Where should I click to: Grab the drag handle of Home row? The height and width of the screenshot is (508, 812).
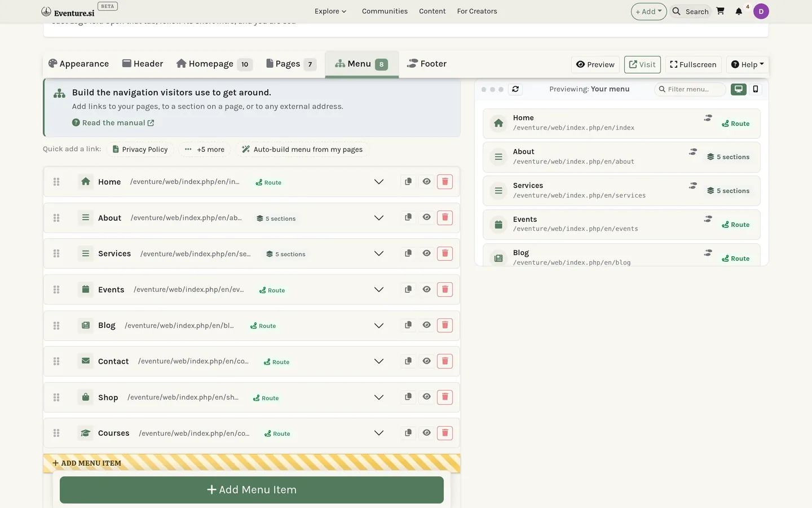[x=56, y=182]
